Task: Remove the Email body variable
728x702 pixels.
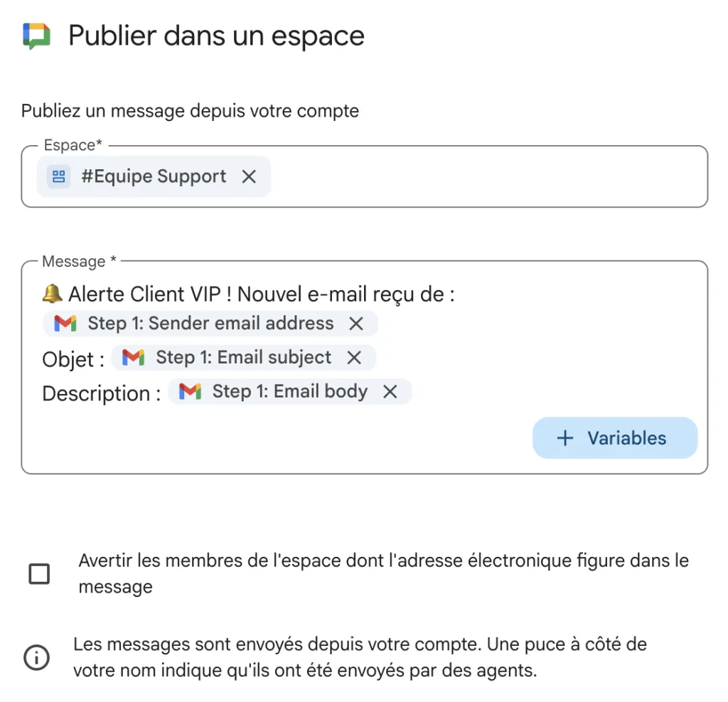Action: pos(389,391)
